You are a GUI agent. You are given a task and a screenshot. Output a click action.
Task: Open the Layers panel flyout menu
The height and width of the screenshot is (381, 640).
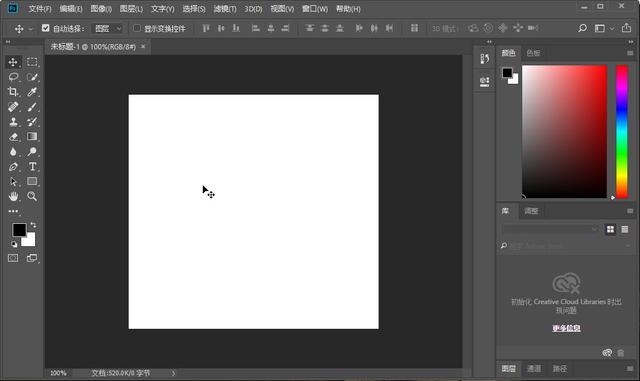(630, 369)
